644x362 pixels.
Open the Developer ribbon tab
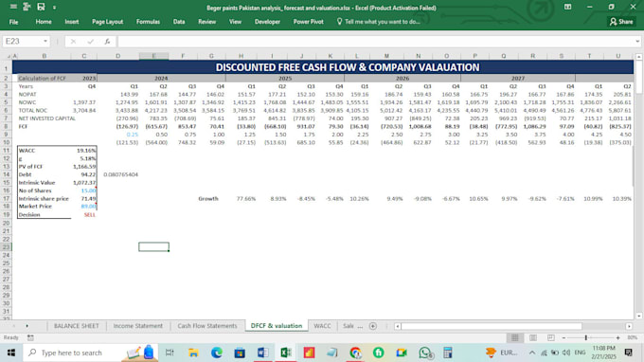click(x=267, y=22)
